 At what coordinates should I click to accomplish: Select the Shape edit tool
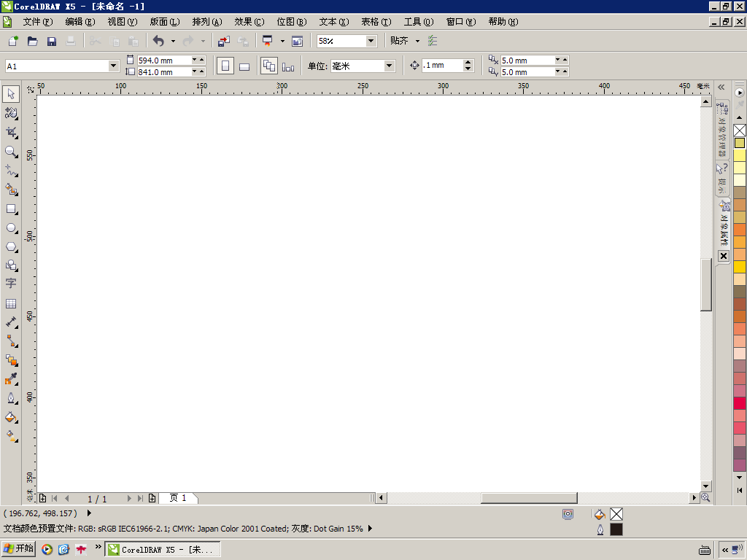click(x=11, y=113)
